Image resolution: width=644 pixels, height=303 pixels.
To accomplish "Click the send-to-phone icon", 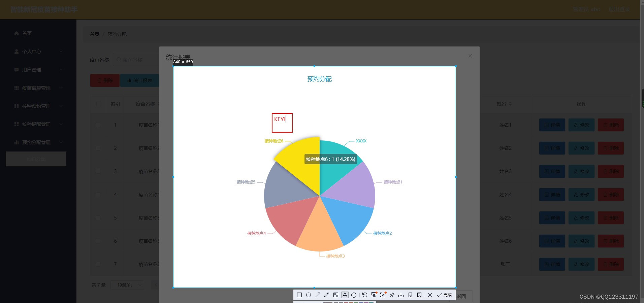I will click(x=410, y=295).
